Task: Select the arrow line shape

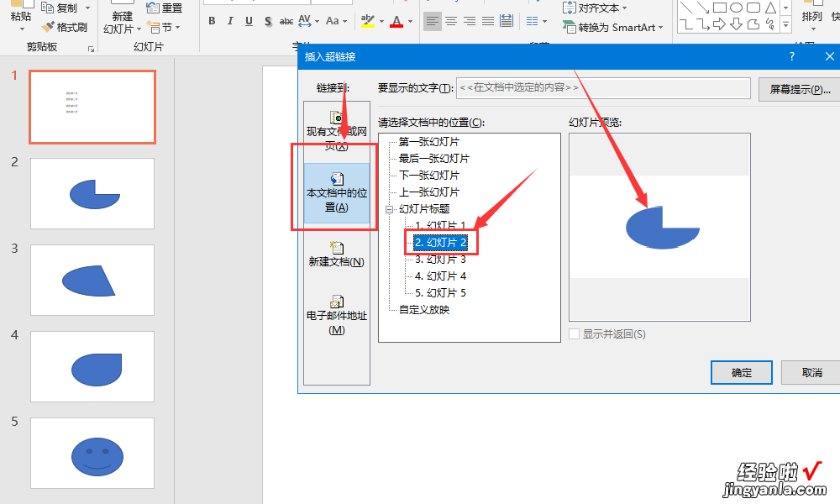Action: click(703, 8)
